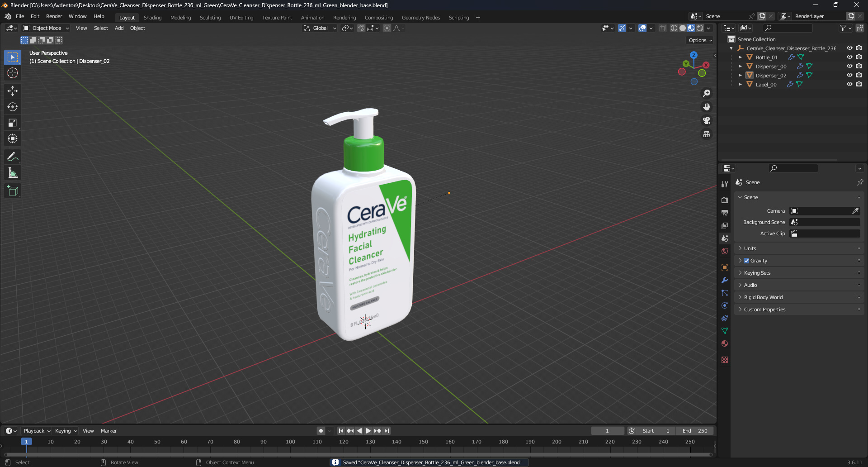The image size is (868, 467).
Task: Open the timeline Keying menu
Action: point(66,431)
